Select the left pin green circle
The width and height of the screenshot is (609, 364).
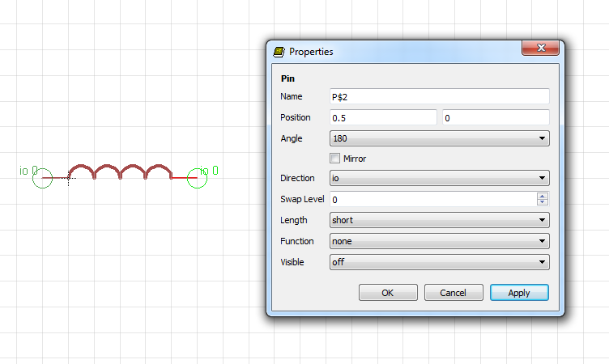point(42,178)
